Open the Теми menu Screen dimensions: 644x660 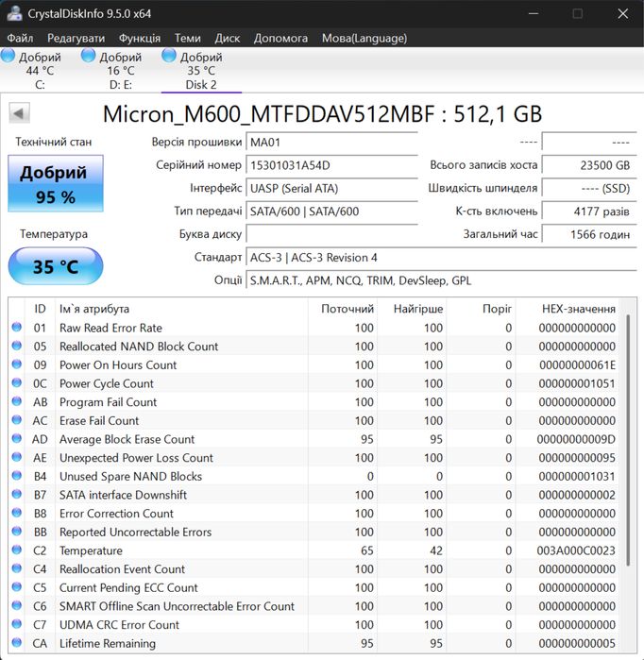tap(188, 39)
